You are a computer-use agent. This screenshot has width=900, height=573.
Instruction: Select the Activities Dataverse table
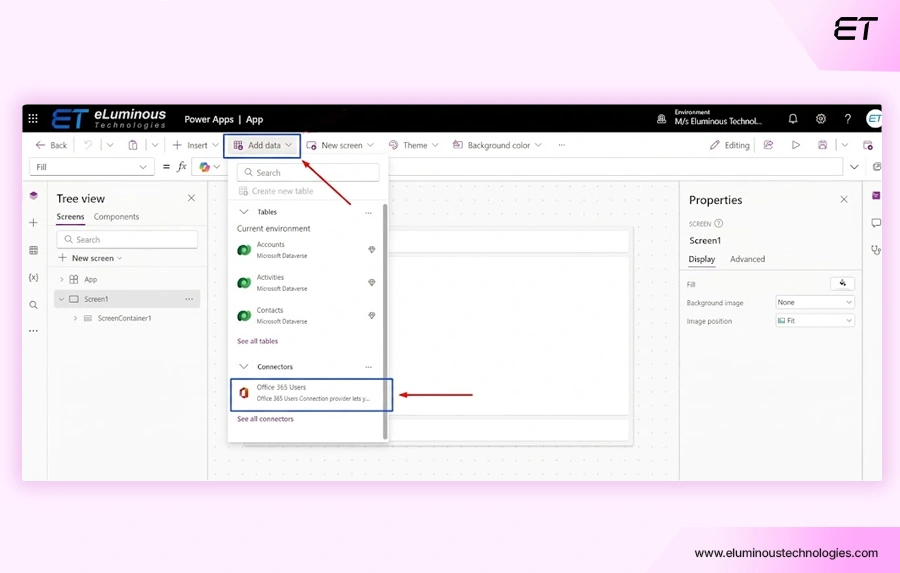pyautogui.click(x=306, y=282)
